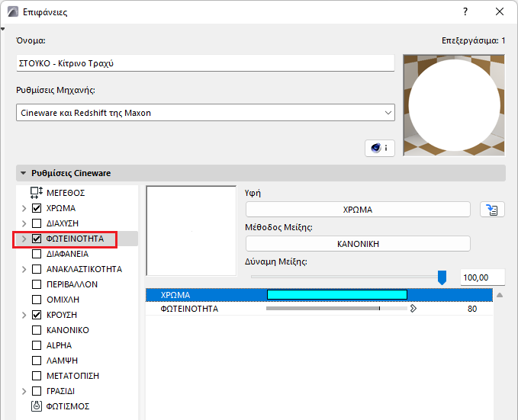Click the load texture icon beside ΧΡΩΜΑ
The width and height of the screenshot is (518, 420).
(492, 210)
